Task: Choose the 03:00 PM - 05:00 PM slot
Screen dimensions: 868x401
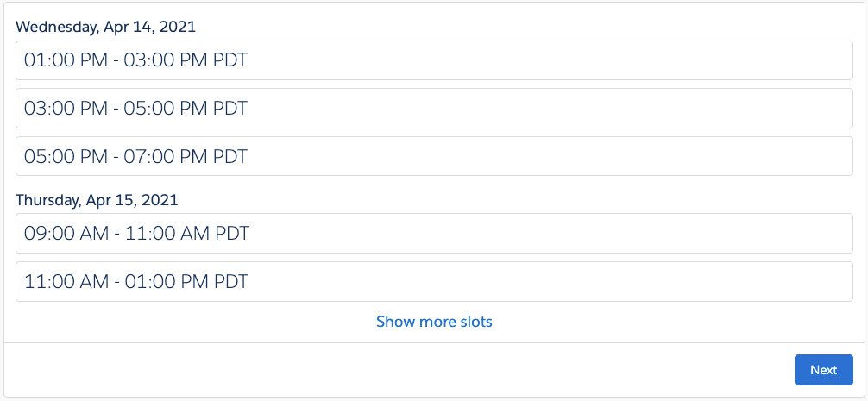Action: (434, 109)
